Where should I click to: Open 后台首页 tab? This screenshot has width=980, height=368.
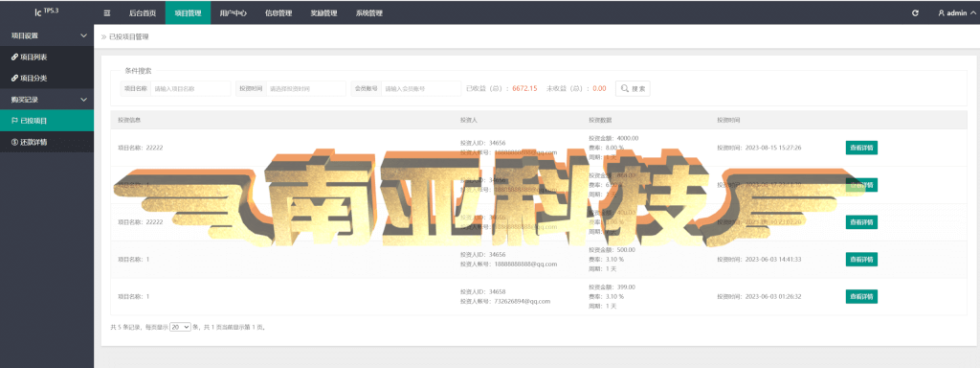[x=143, y=13]
